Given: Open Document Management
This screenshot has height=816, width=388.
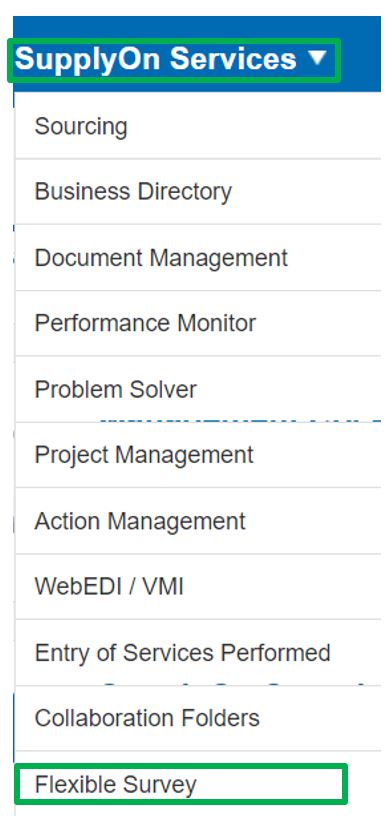Looking at the screenshot, I should pos(198,258).
